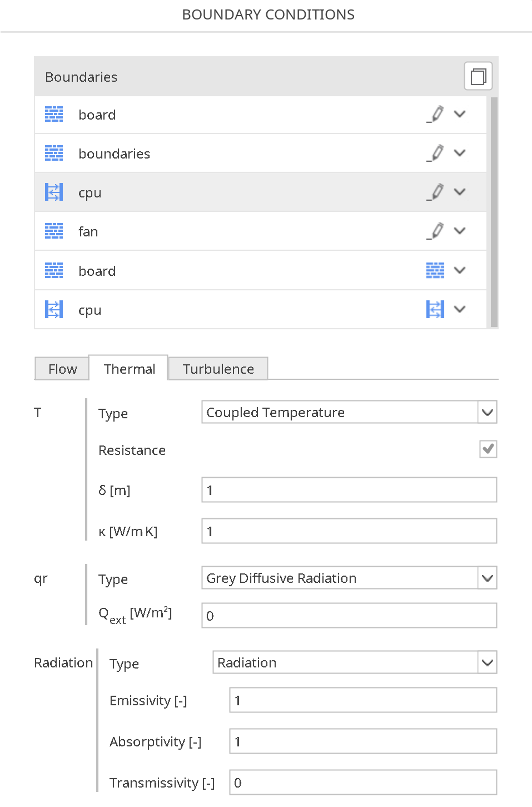Screen dimensions: 532x807
Task: Click the coupled boundary icon beside cpu
Action: click(53, 191)
